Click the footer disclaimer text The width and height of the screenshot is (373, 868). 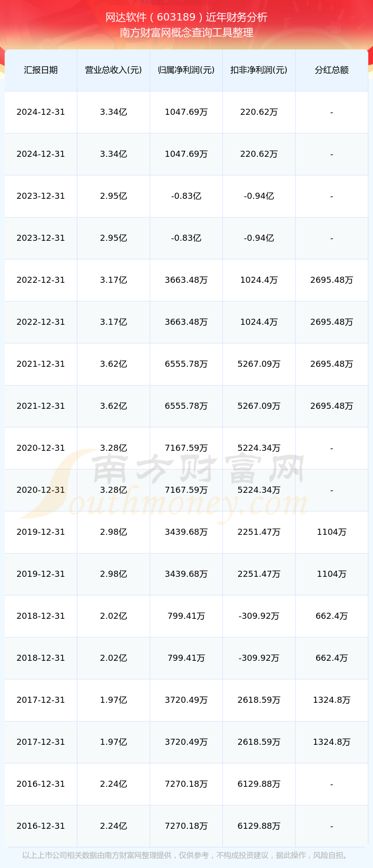tap(186, 855)
